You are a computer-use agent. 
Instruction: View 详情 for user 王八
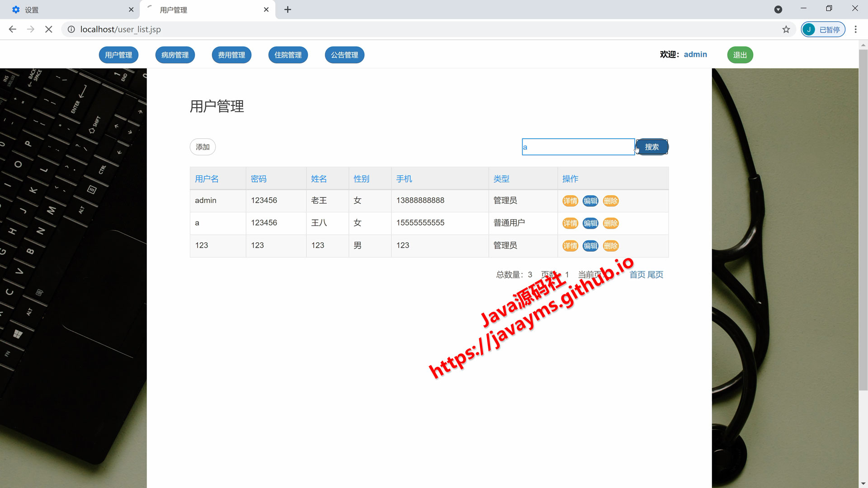tap(570, 223)
